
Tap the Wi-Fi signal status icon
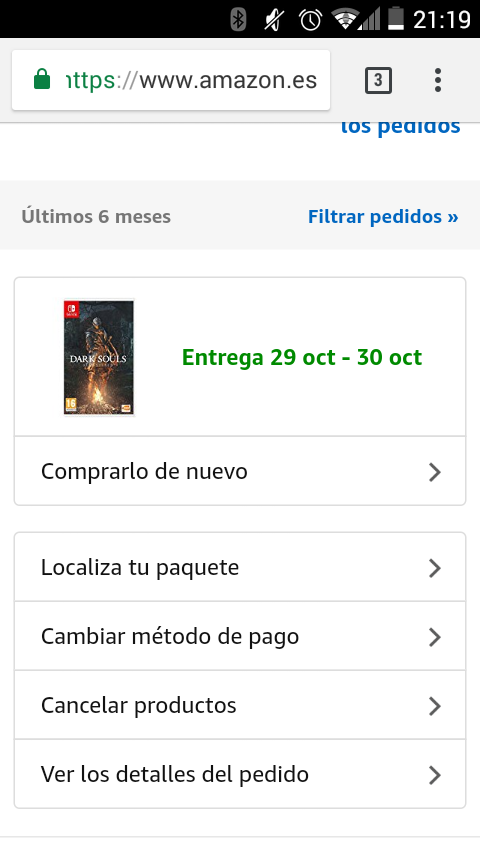pyautogui.click(x=344, y=20)
